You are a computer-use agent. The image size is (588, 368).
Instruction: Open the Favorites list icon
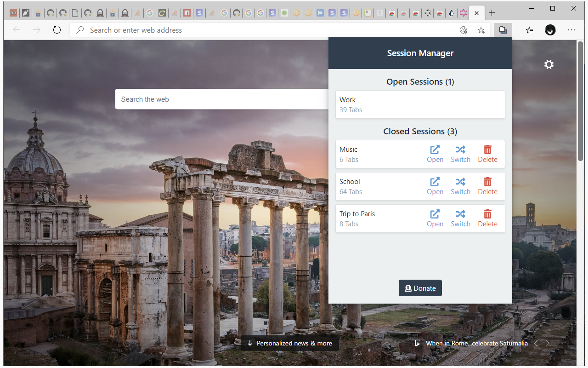pos(529,30)
